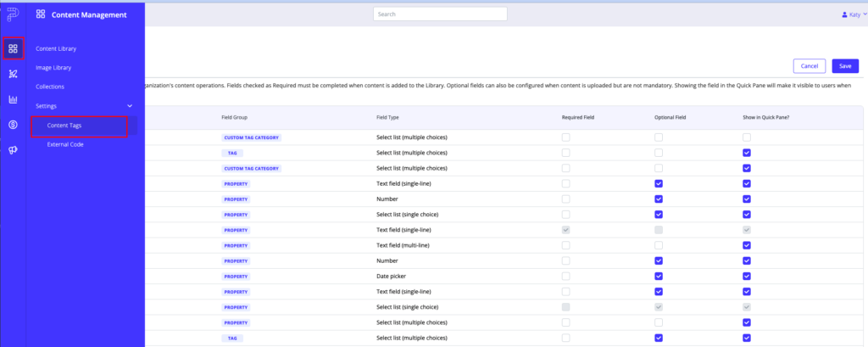The image size is (868, 347).
Task: Collapse the Settings menu chevron
Action: pos(130,106)
